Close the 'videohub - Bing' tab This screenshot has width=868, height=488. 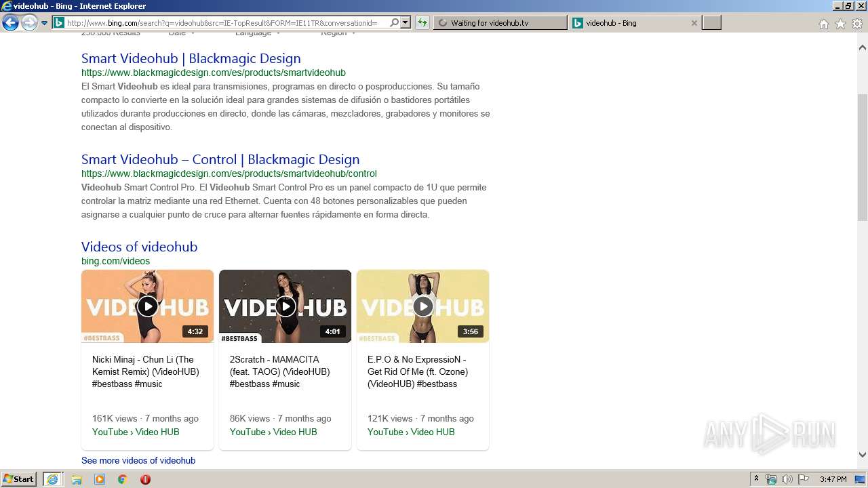pyautogui.click(x=694, y=23)
